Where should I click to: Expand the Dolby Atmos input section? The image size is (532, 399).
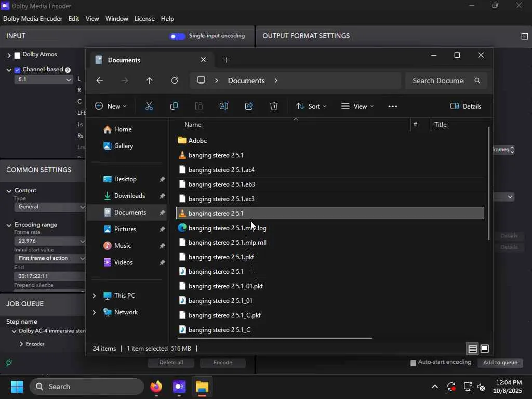point(9,55)
